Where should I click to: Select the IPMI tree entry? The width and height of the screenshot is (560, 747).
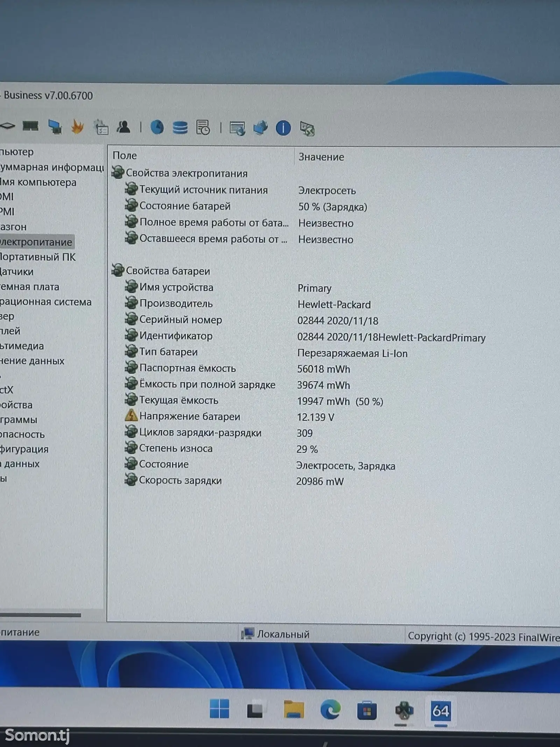click(7, 212)
